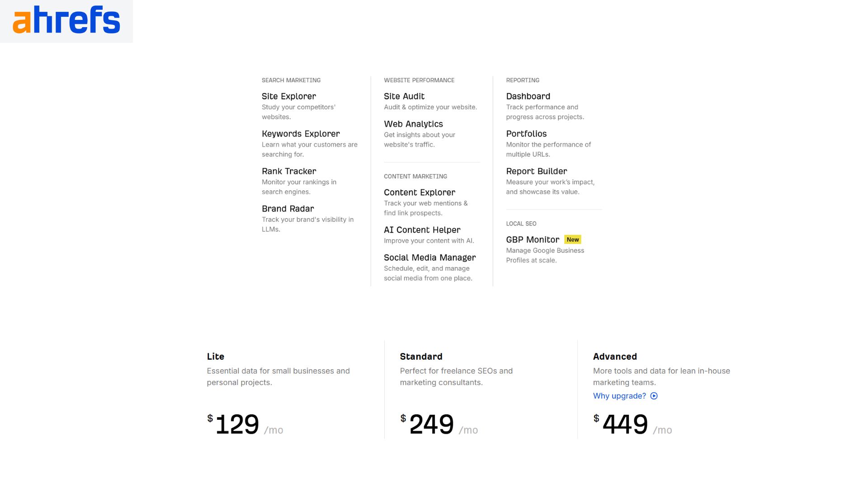Select Portfolios under Reporting

(526, 134)
